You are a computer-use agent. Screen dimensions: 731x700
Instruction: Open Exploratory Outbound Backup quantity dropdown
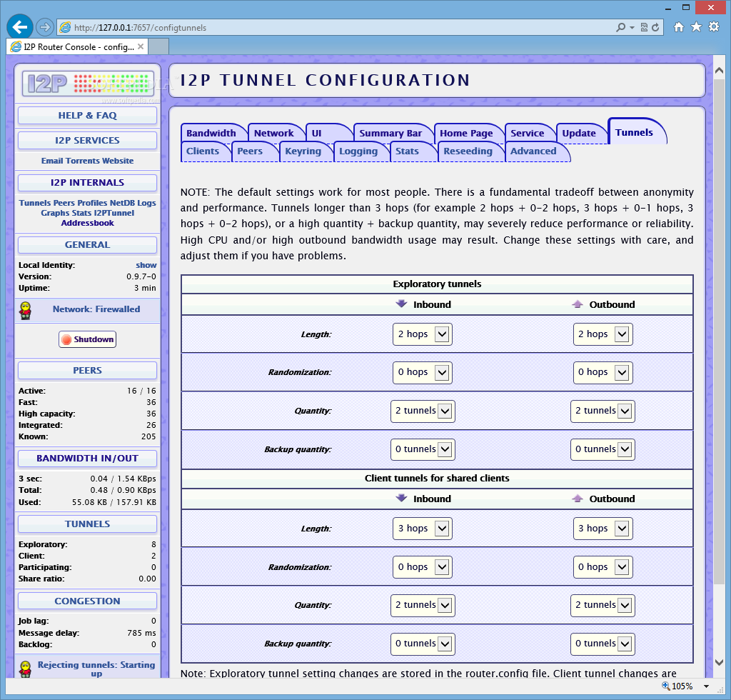pos(603,449)
